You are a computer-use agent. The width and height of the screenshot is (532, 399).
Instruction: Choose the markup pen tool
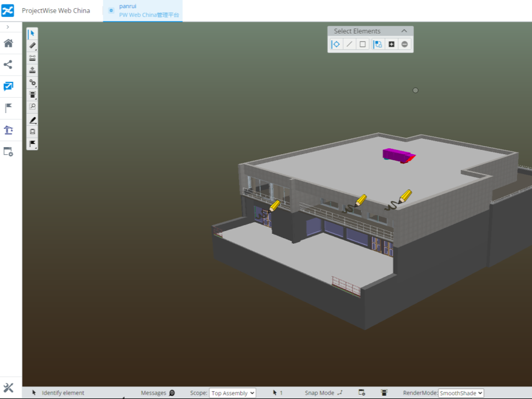tap(32, 120)
